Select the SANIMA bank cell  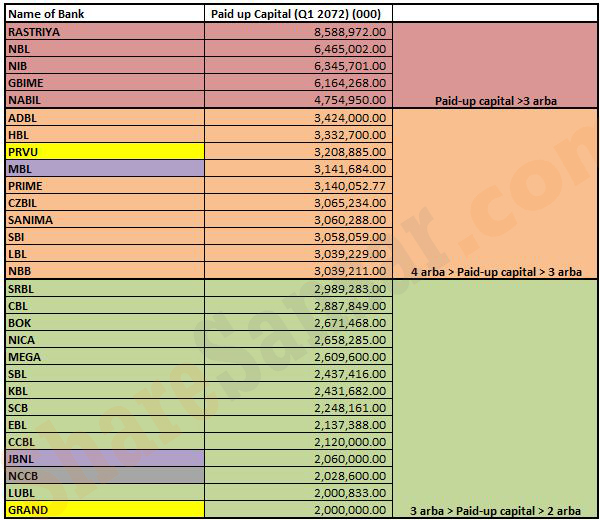pos(105,220)
